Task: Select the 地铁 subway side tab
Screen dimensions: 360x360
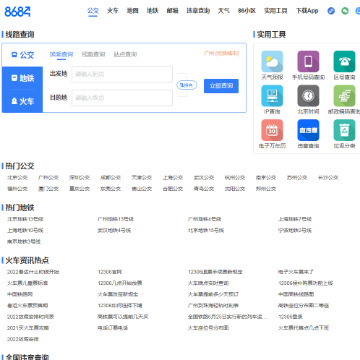Action: [23, 78]
